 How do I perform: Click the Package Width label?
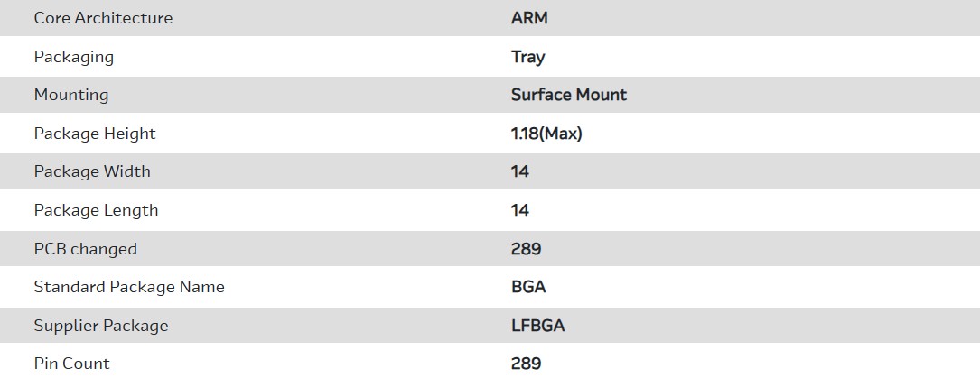(92, 171)
